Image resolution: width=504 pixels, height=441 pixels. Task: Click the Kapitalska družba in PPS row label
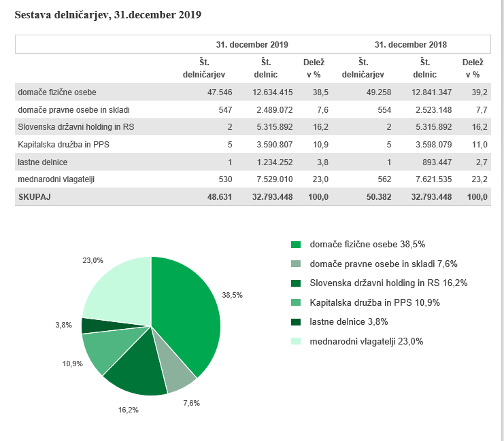63,145
